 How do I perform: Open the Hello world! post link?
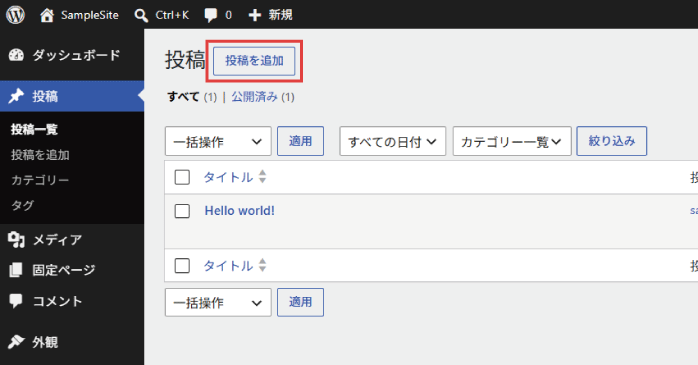pos(239,211)
